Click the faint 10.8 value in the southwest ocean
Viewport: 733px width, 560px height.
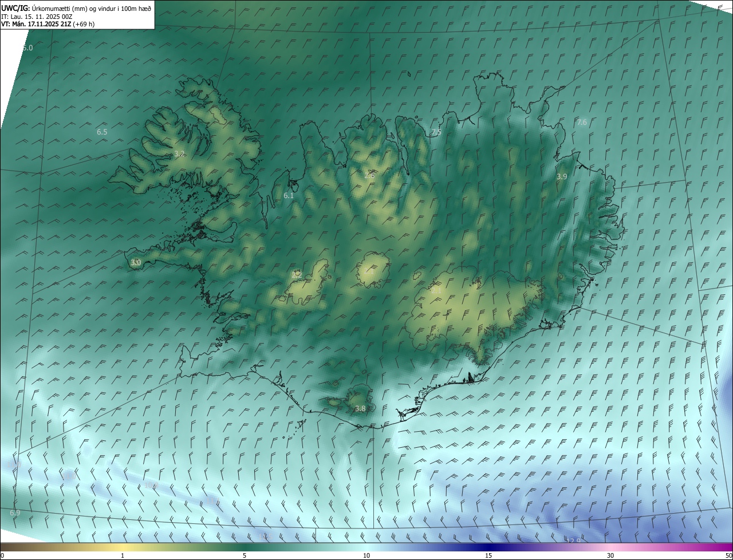tap(151, 485)
